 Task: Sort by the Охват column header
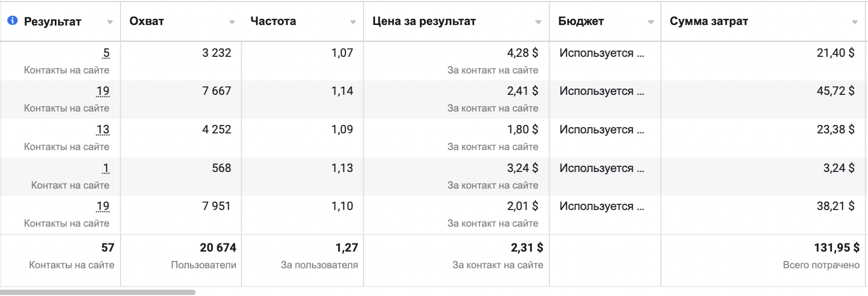[147, 21]
